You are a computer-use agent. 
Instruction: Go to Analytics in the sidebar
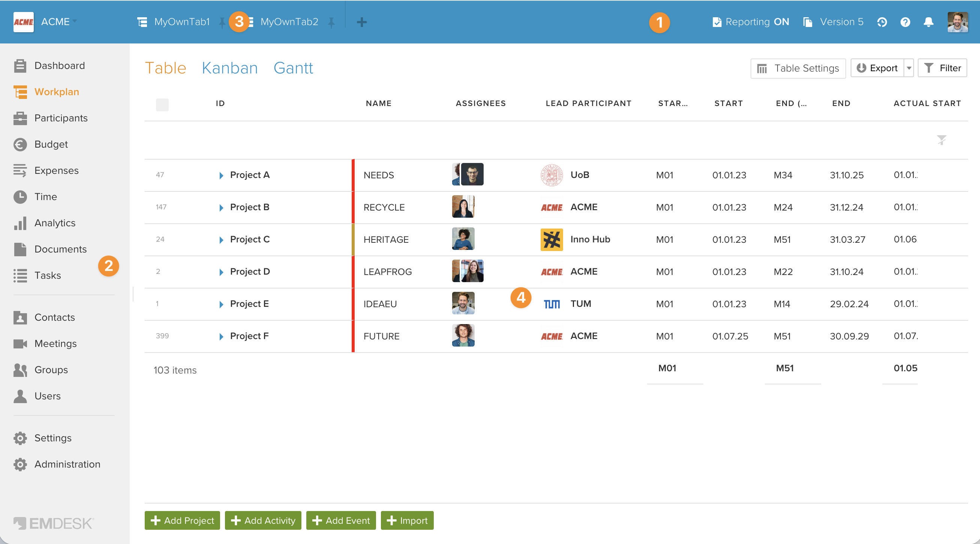[x=55, y=223]
